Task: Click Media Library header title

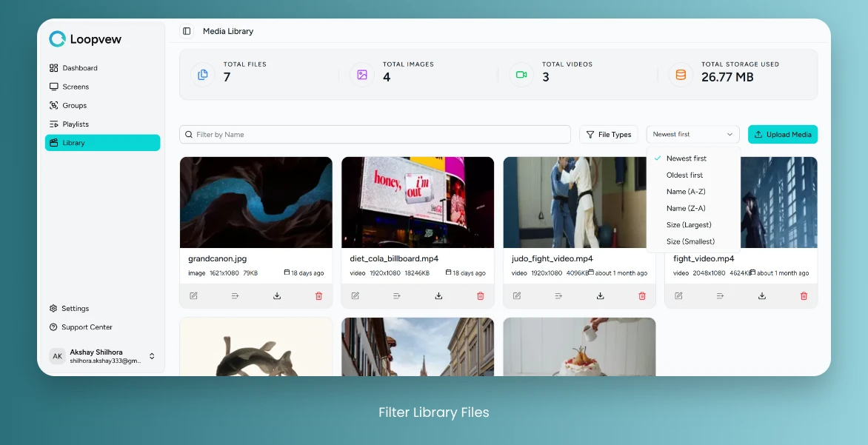Action: (x=228, y=32)
